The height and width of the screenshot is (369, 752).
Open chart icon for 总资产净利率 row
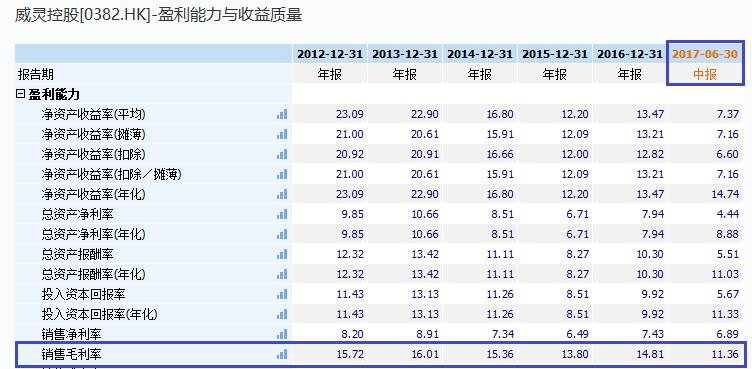(x=282, y=214)
